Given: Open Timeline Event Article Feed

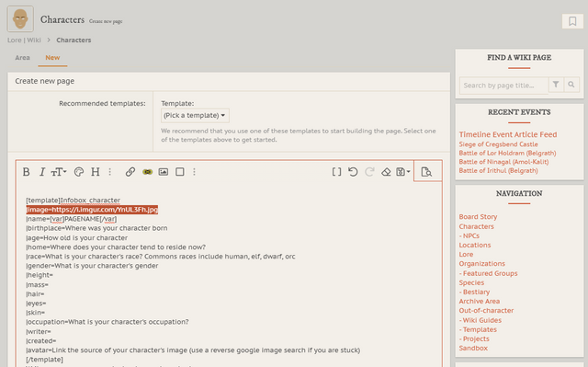Looking at the screenshot, I should tap(508, 134).
